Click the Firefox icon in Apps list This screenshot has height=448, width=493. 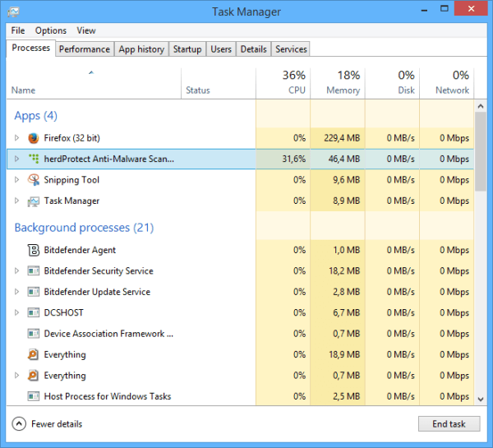tap(34, 138)
